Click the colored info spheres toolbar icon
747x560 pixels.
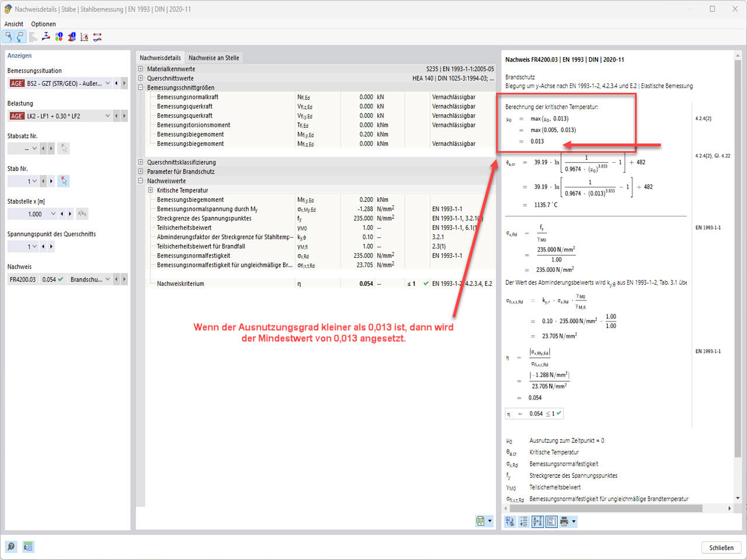point(58,36)
